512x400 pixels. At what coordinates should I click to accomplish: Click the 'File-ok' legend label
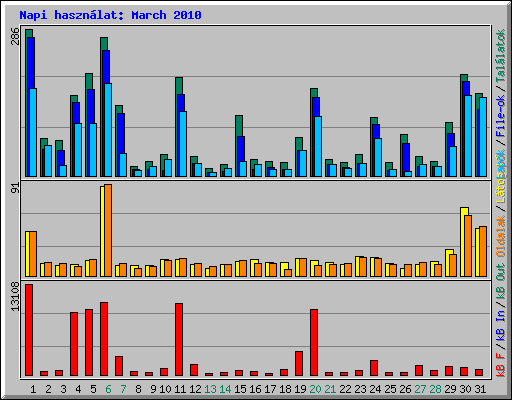[501, 116]
